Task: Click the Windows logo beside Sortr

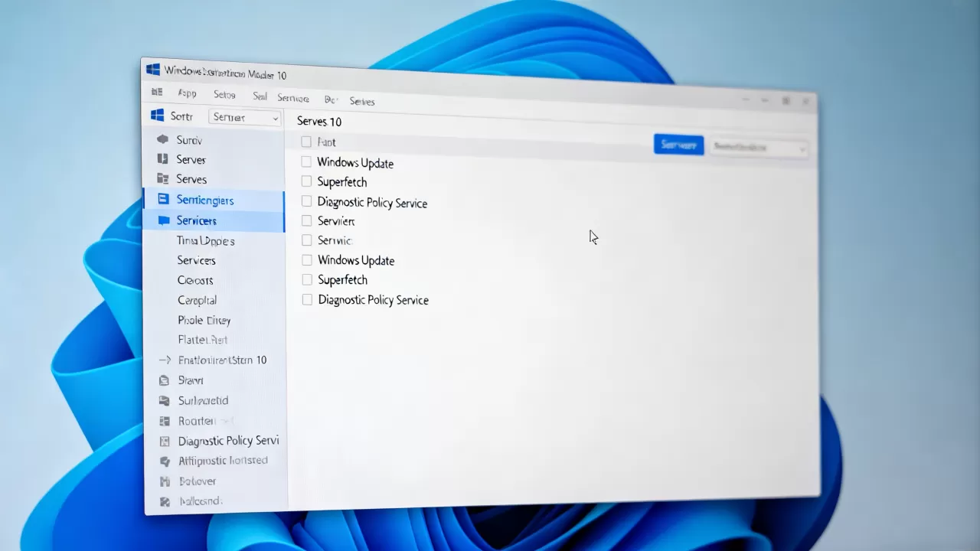Action: (x=158, y=115)
